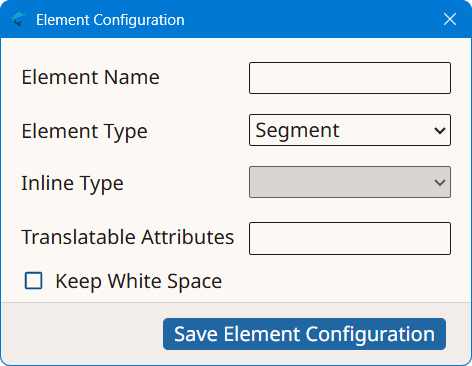Click the Inline Type label text
Image resolution: width=472 pixels, height=366 pixels.
click(73, 183)
